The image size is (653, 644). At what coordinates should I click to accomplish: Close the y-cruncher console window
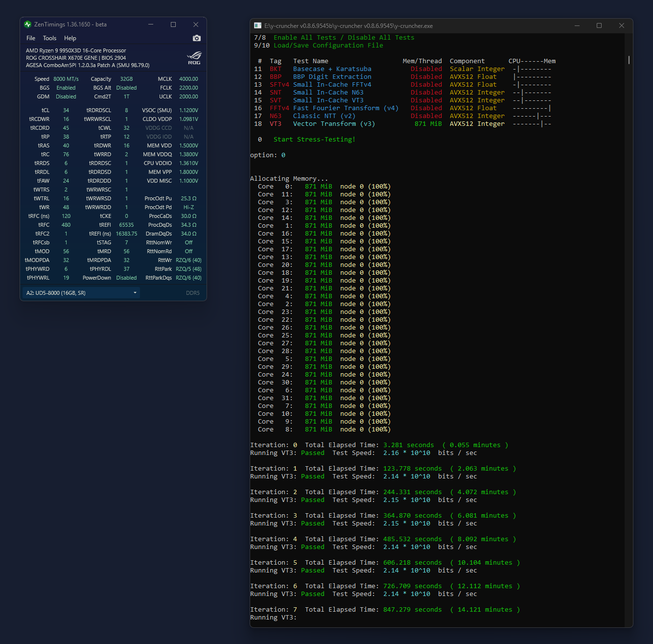(622, 25)
